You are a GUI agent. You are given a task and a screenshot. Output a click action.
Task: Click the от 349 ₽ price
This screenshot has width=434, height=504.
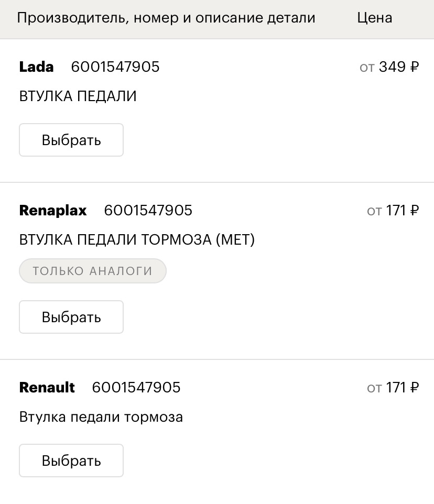click(389, 67)
